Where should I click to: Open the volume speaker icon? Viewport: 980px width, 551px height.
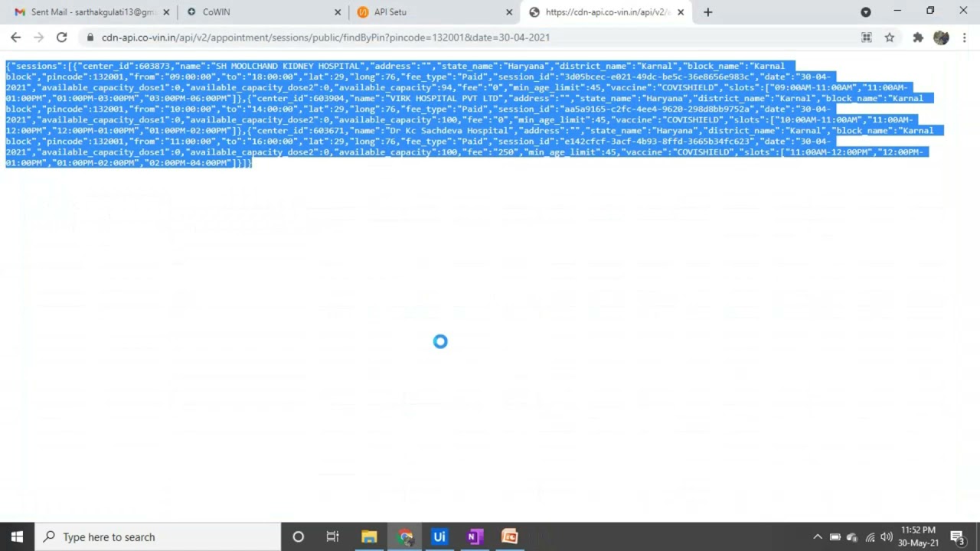click(x=887, y=536)
